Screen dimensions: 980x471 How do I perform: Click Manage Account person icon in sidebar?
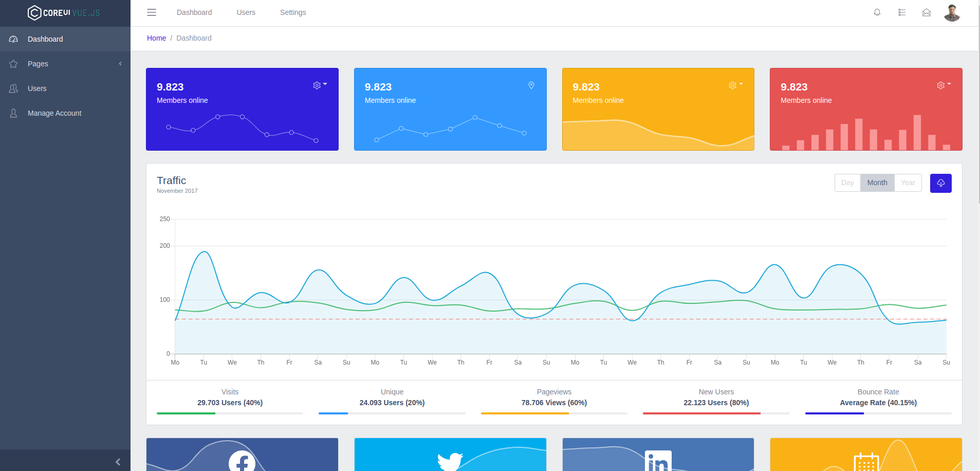point(14,113)
